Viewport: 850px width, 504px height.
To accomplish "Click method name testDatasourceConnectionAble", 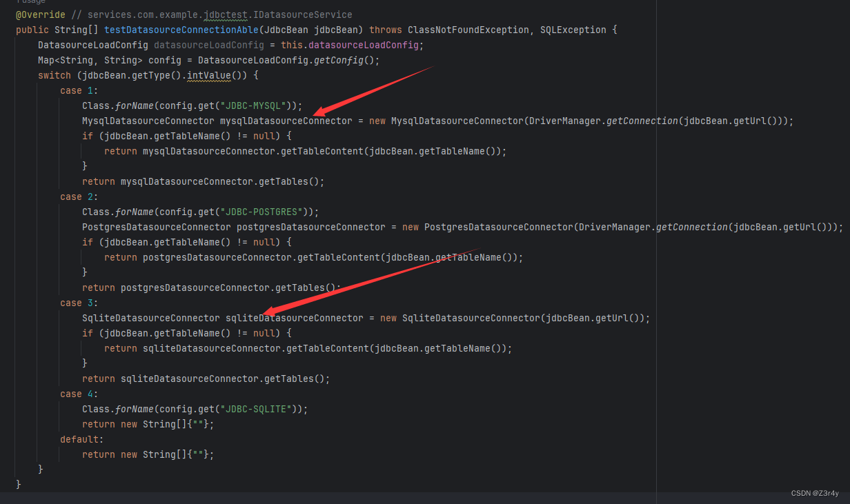I will tap(181, 30).
